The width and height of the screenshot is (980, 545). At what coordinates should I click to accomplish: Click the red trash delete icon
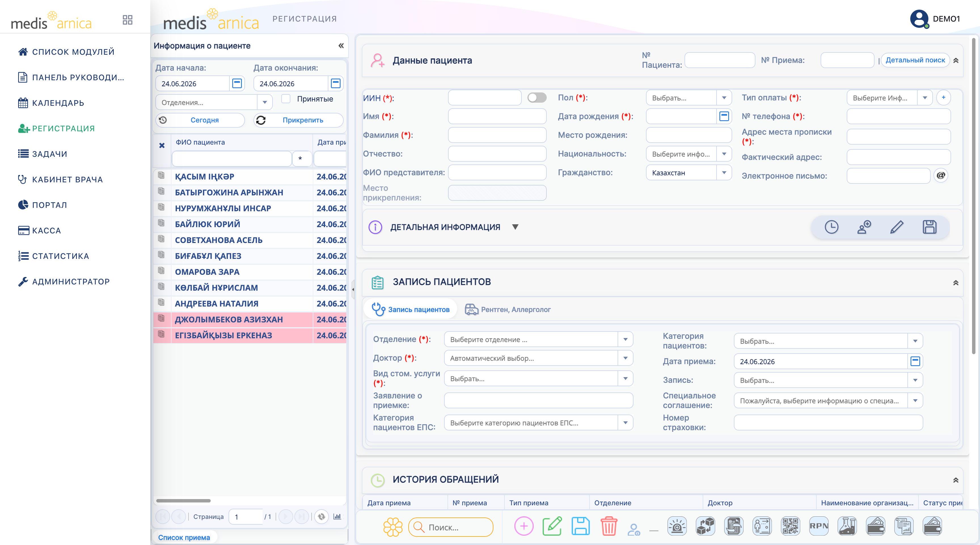coord(609,526)
